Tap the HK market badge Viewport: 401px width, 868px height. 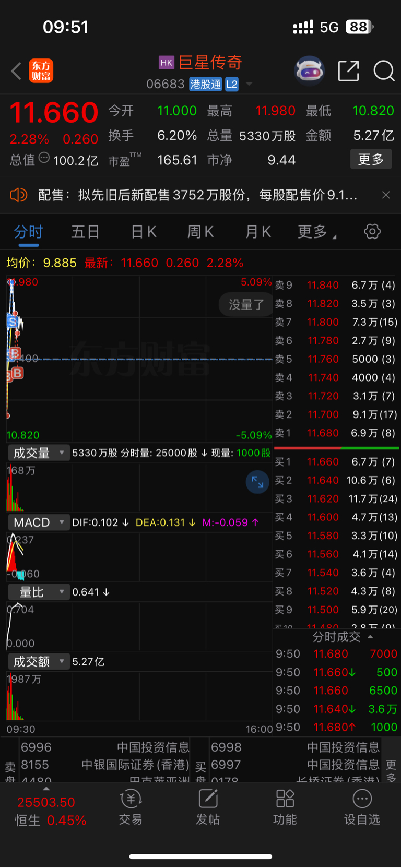point(167,63)
